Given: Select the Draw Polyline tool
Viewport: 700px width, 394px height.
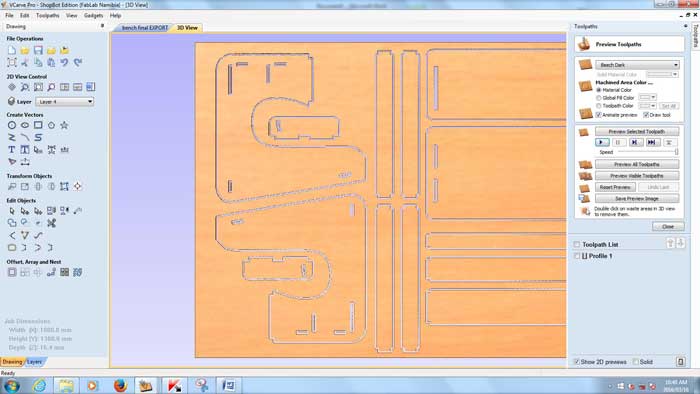Looking at the screenshot, I should click(12, 137).
